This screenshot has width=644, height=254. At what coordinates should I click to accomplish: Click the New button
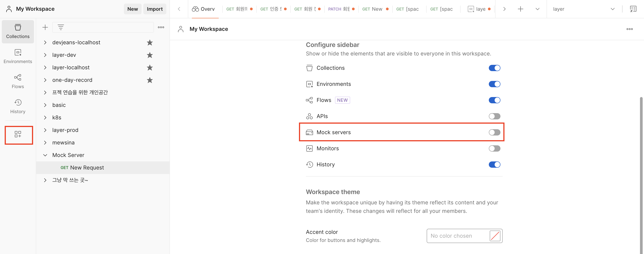click(x=132, y=9)
